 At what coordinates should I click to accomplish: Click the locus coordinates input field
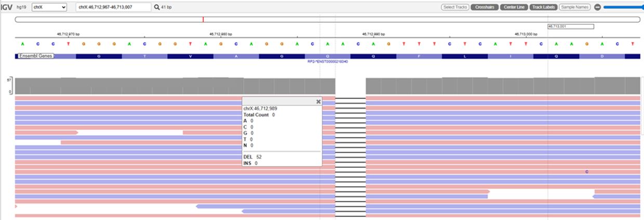coord(113,7)
